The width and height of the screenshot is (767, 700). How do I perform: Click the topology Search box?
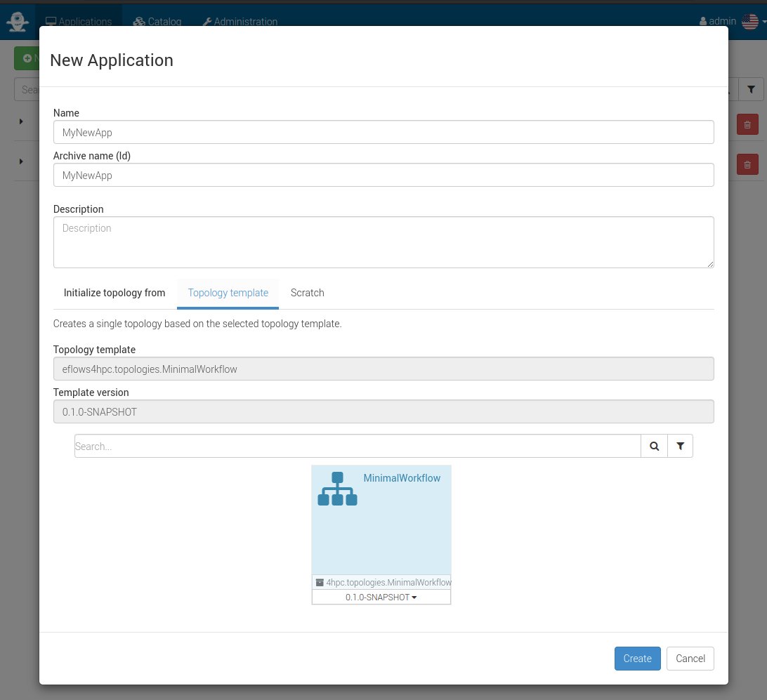tap(358, 446)
